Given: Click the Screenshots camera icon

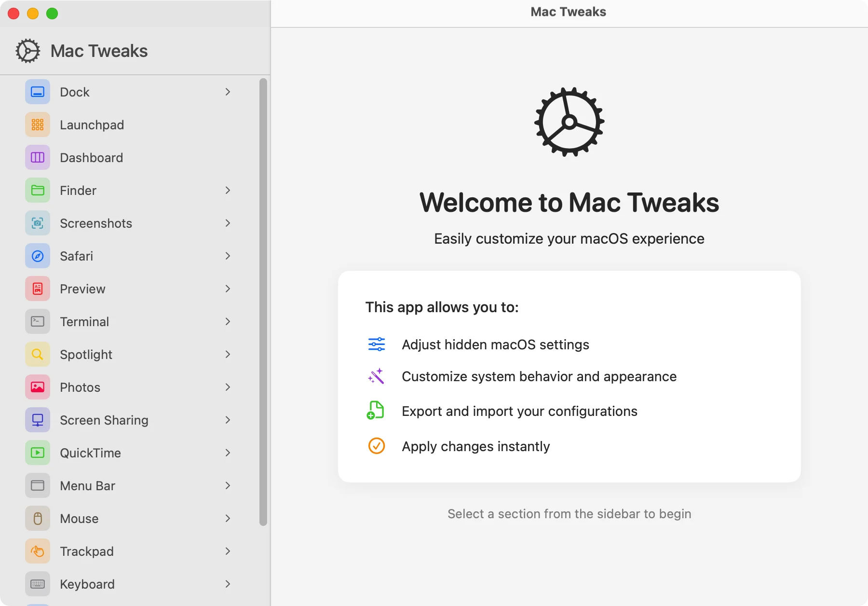Looking at the screenshot, I should tap(38, 223).
